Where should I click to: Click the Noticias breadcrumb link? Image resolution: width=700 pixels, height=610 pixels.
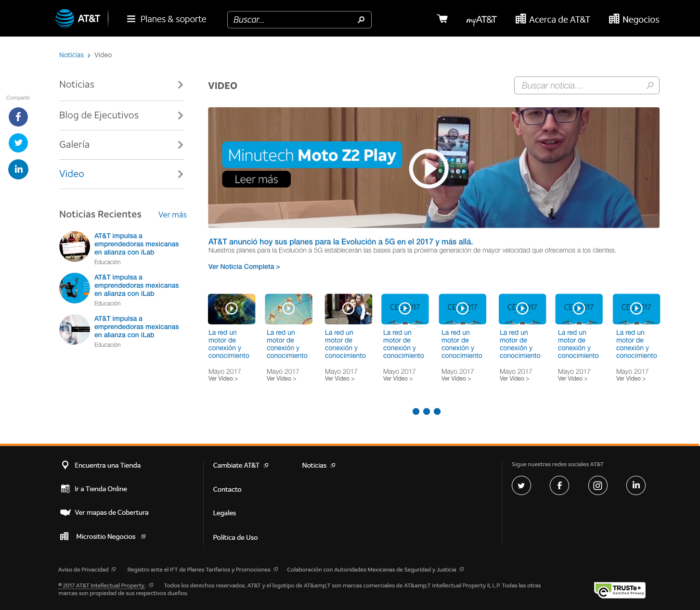(x=71, y=55)
